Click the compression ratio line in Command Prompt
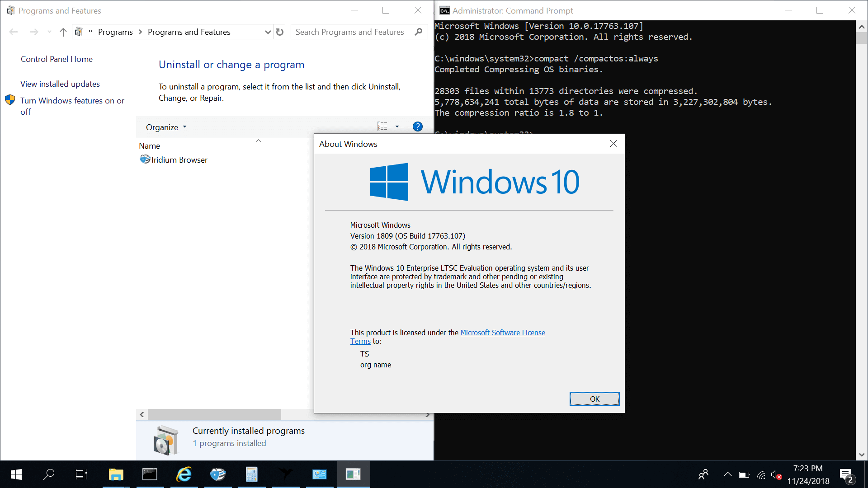This screenshot has width=868, height=488. point(519,113)
